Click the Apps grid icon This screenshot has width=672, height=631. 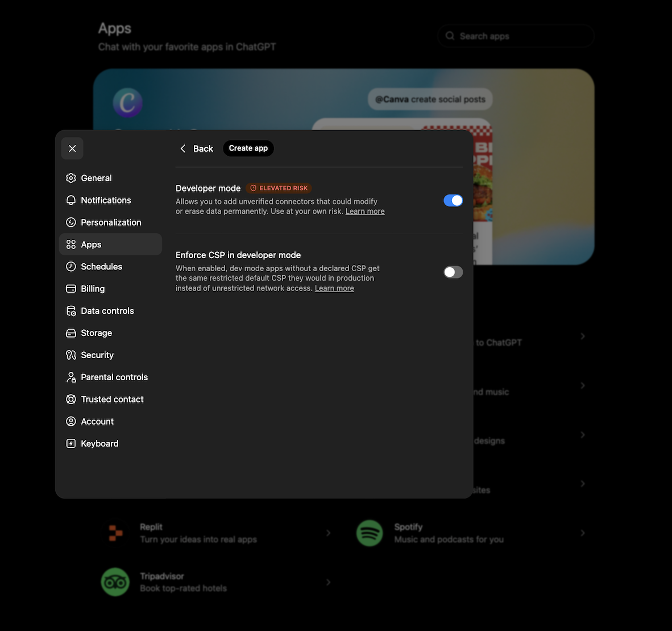click(x=70, y=244)
